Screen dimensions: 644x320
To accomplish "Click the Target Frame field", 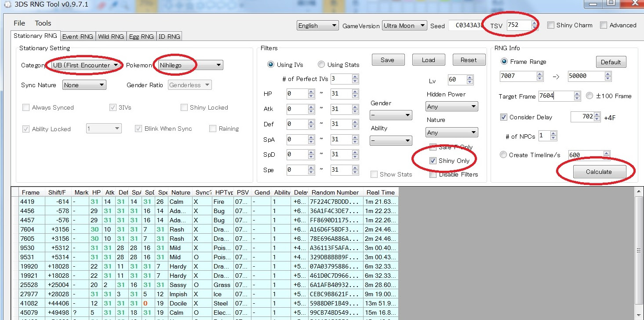I will click(560, 96).
